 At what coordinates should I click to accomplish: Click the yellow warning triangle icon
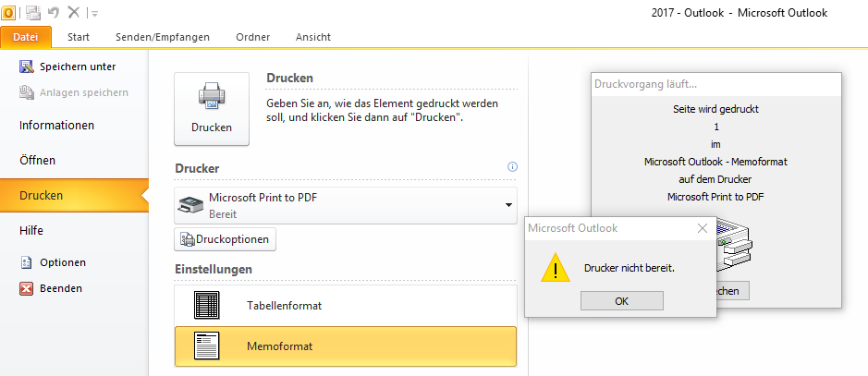click(556, 268)
